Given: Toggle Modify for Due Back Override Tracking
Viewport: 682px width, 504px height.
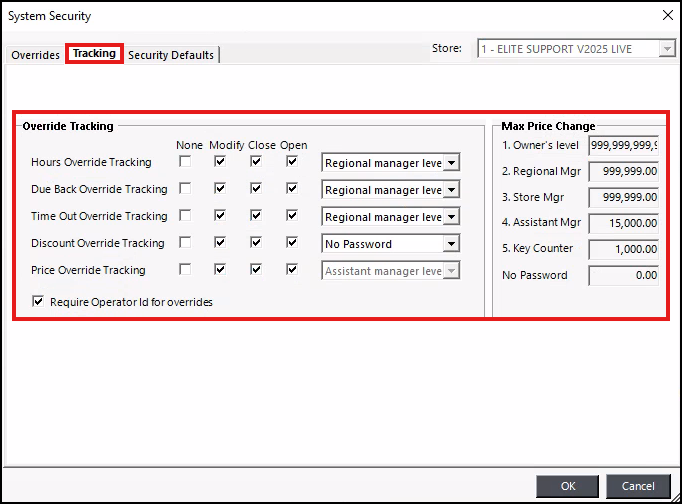Looking at the screenshot, I should [220, 188].
